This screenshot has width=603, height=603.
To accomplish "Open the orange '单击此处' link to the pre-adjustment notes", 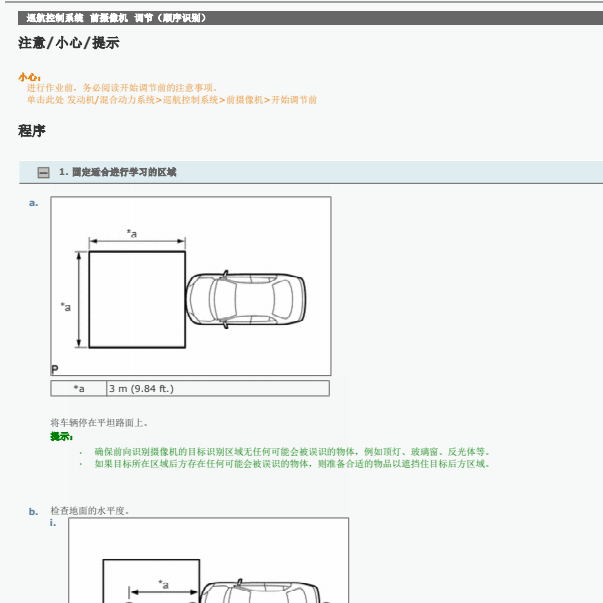I will tap(172, 100).
